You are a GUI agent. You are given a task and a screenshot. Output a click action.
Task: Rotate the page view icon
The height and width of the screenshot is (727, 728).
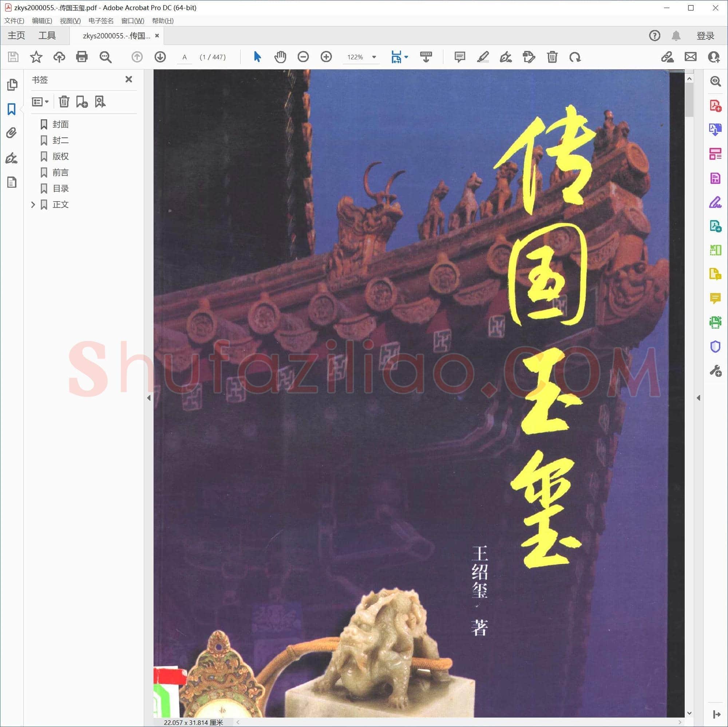(x=575, y=57)
